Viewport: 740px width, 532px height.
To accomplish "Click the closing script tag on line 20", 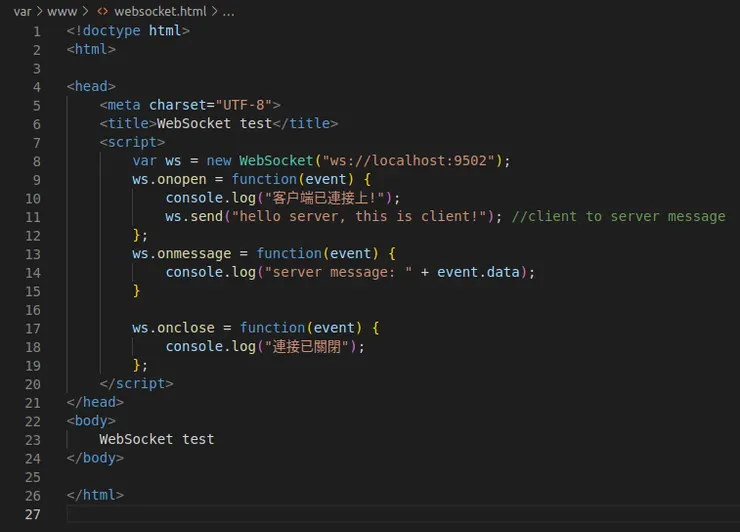I will (x=136, y=383).
